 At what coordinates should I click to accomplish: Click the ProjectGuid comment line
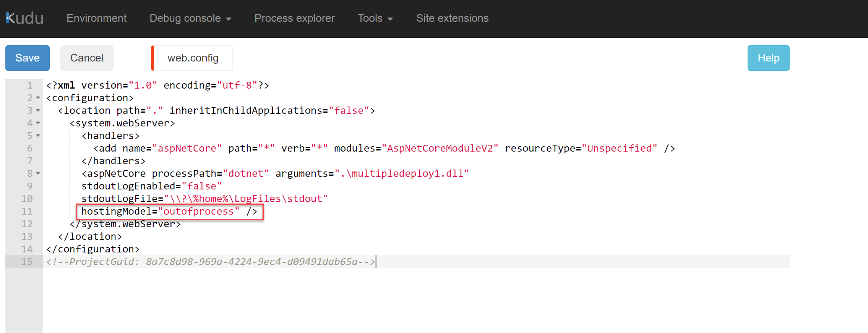210,262
